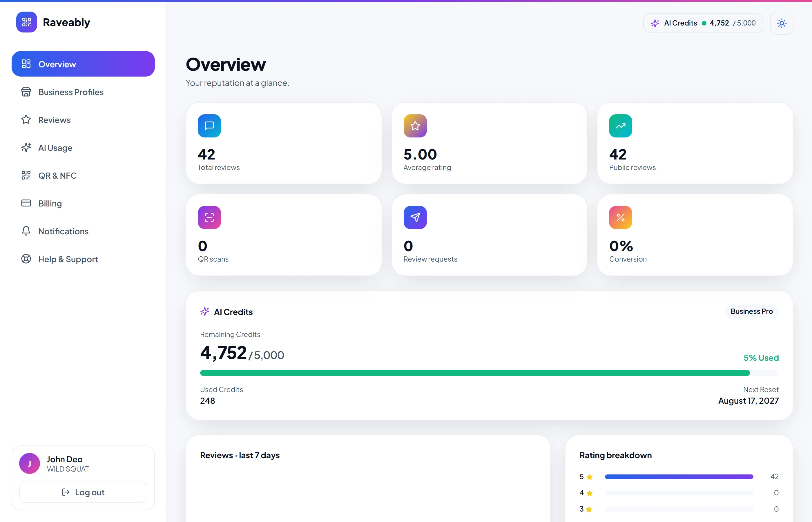Open Notifications in the sidebar

83,231
